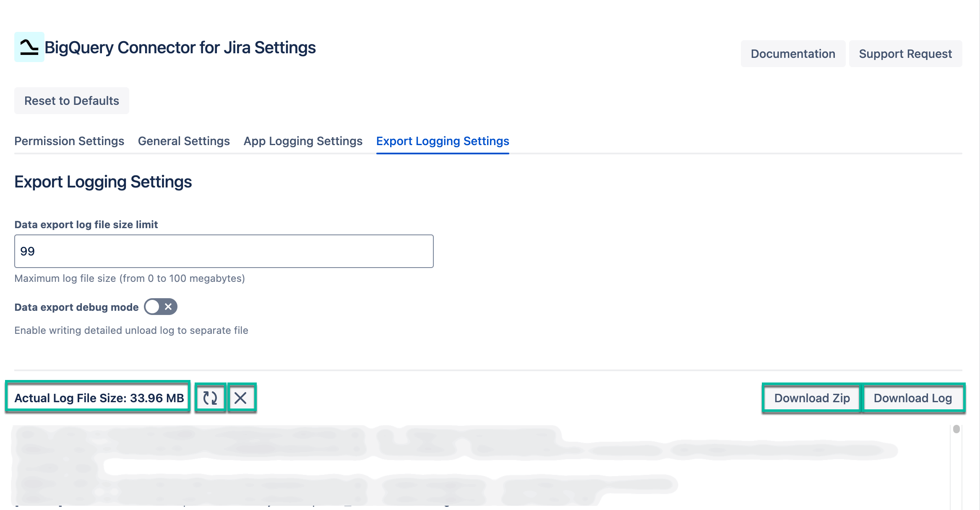
Task: Open the Documentation page
Action: click(793, 54)
